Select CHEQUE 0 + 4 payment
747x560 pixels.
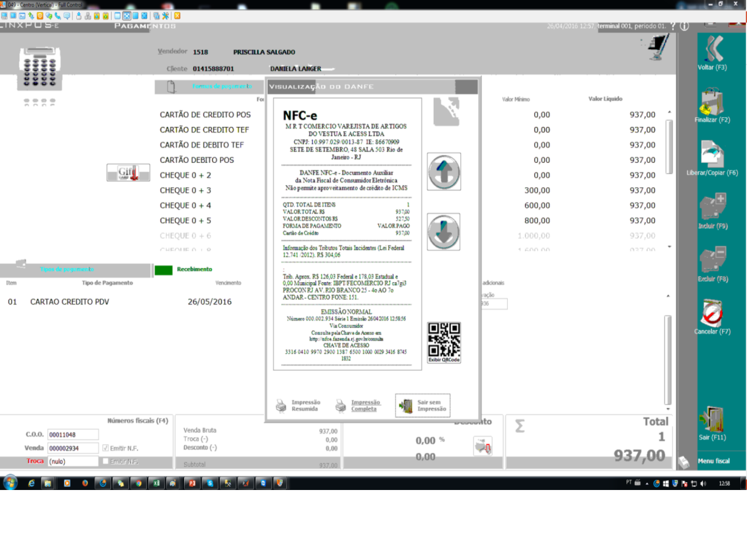click(x=186, y=205)
